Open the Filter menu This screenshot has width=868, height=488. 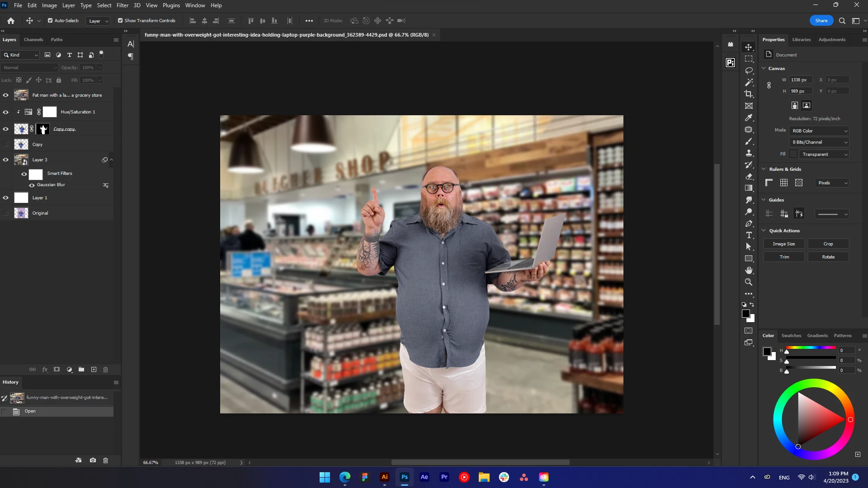coord(122,5)
